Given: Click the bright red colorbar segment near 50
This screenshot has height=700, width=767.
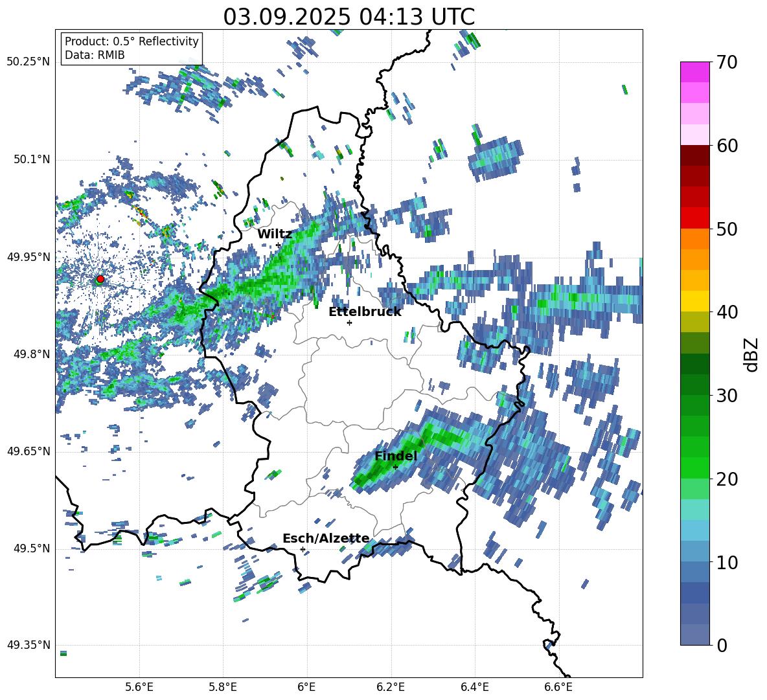Looking at the screenshot, I should tap(694, 218).
